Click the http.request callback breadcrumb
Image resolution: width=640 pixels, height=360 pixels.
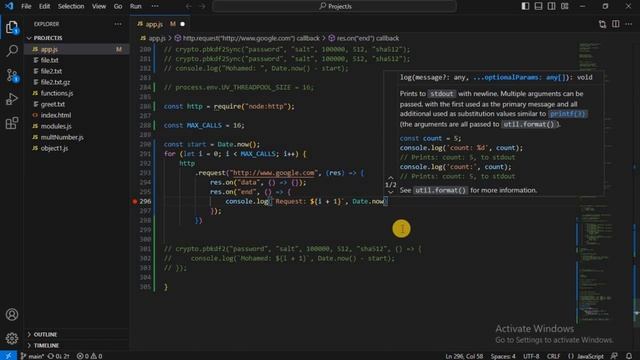tap(247, 38)
